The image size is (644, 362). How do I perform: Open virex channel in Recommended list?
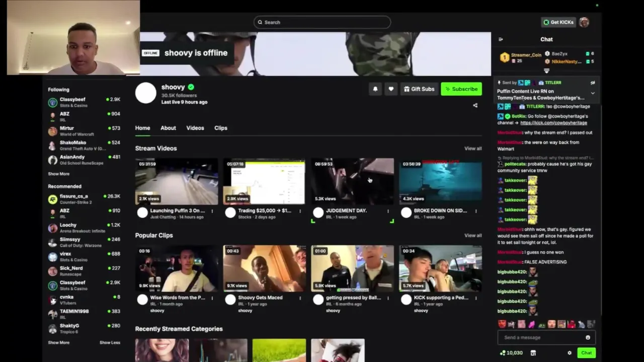click(84, 256)
